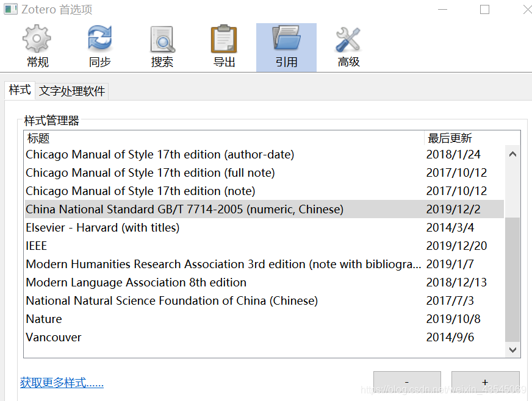Select the IEEE style row
532x401 pixels.
coord(264,246)
